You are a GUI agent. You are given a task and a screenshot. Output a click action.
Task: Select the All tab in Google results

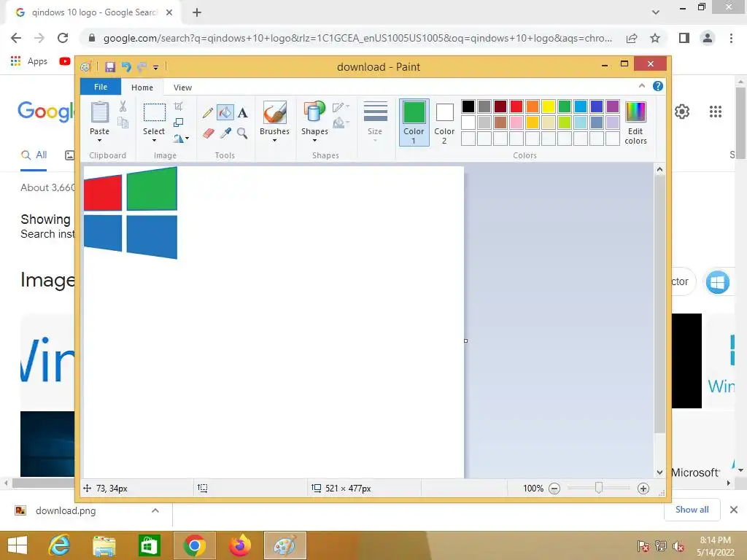[x=34, y=155]
